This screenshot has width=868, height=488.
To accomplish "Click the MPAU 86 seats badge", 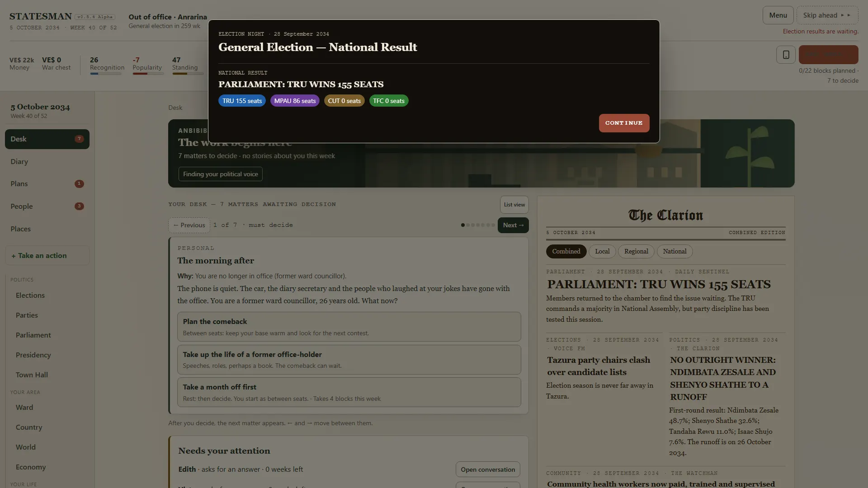I will [295, 101].
